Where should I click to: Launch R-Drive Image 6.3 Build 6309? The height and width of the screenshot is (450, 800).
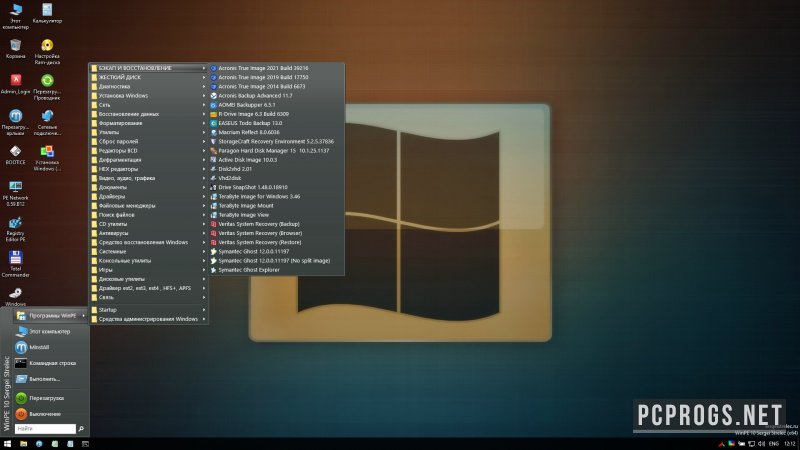tap(276, 114)
